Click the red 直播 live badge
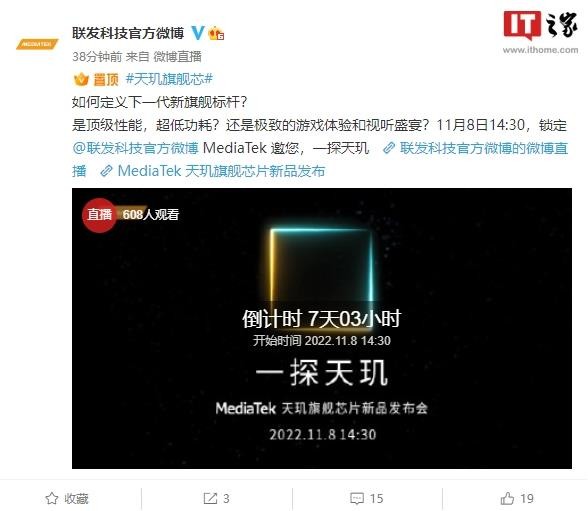588x511 pixels. (99, 215)
